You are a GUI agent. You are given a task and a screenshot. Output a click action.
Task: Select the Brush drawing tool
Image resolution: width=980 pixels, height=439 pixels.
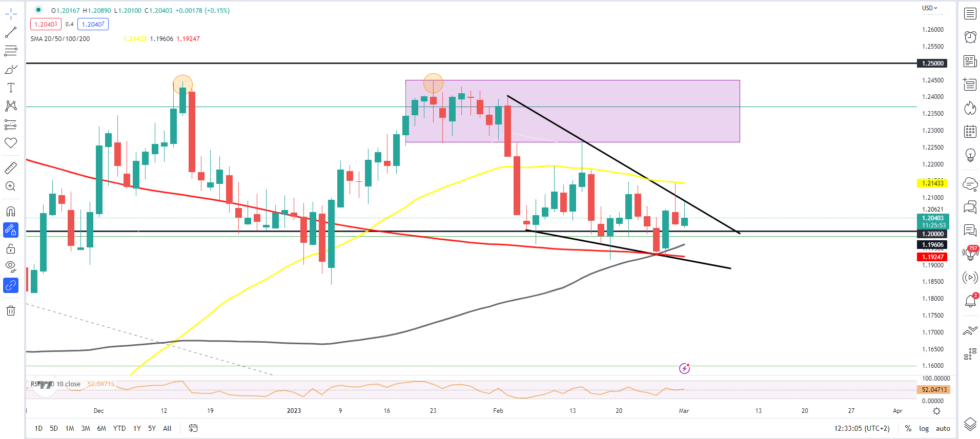(x=11, y=69)
